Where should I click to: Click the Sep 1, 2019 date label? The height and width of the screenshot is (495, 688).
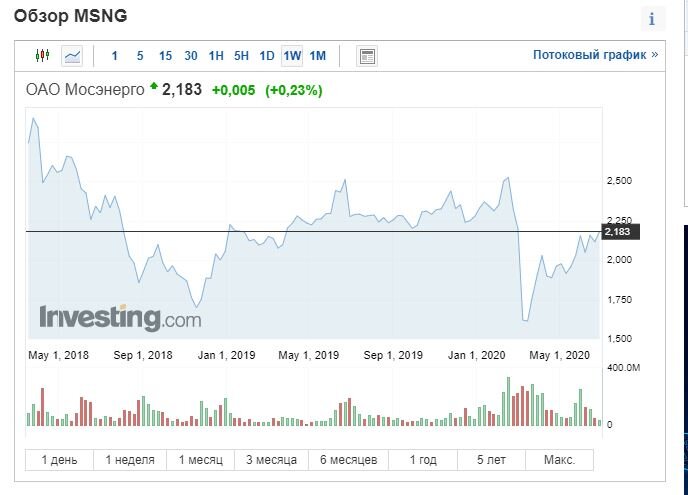pos(393,355)
